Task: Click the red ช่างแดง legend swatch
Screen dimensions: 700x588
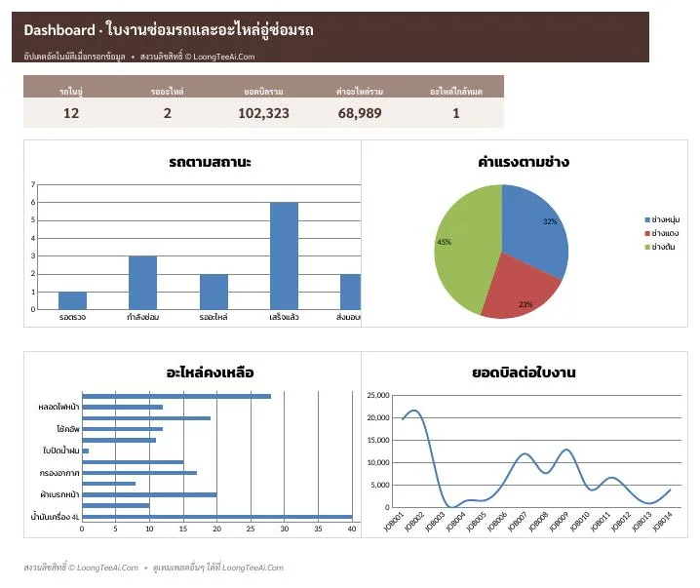Action: 647,233
